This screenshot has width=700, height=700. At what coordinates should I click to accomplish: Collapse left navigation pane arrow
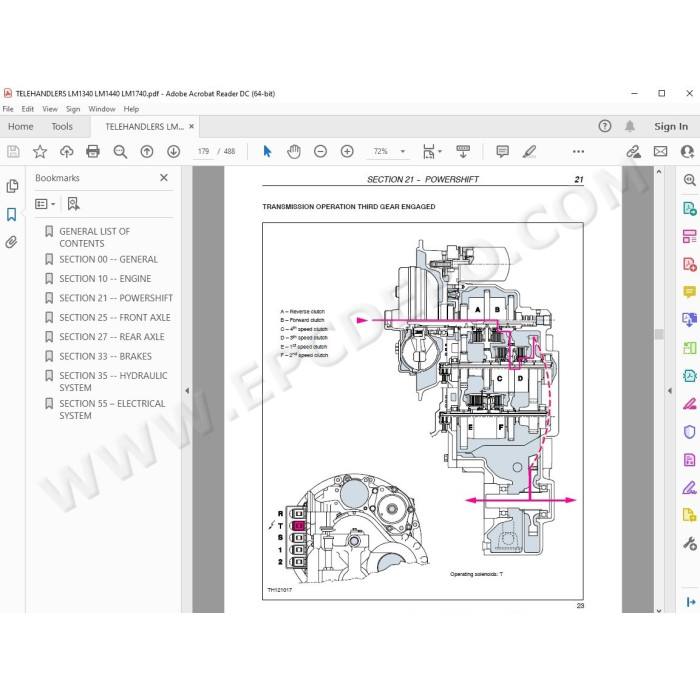(187, 391)
